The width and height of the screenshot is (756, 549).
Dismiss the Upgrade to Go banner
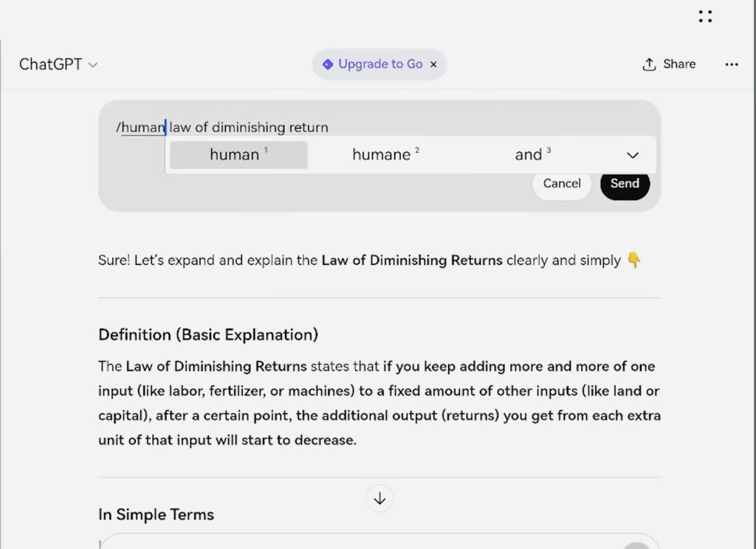coord(434,64)
